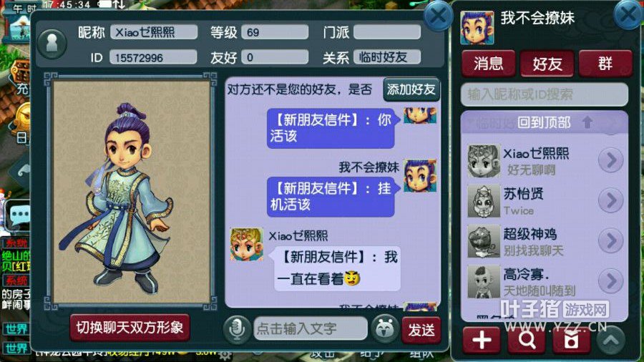Expand 苏怡贤 friend entry arrow
The image size is (644, 362).
[611, 200]
